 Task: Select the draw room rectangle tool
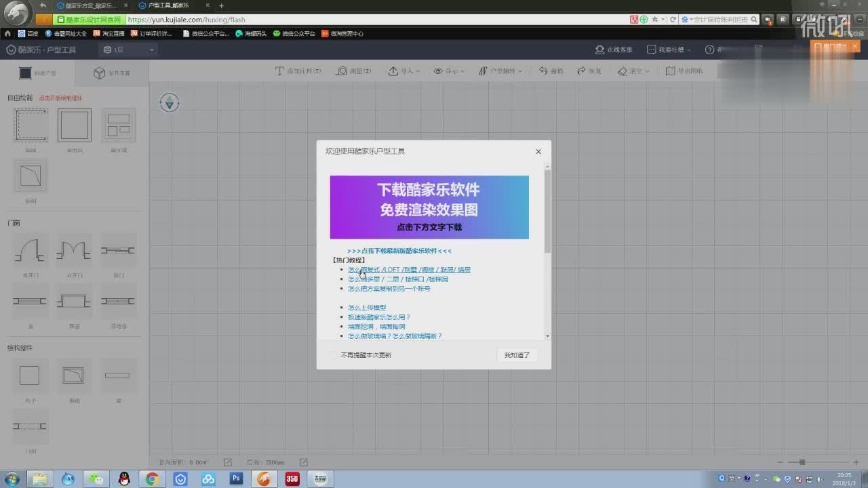click(x=74, y=125)
